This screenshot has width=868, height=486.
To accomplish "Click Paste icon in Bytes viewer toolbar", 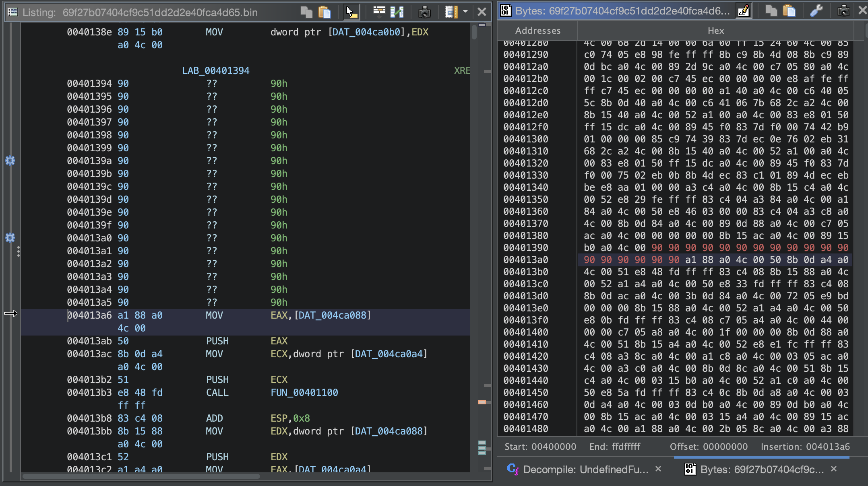I will point(789,11).
